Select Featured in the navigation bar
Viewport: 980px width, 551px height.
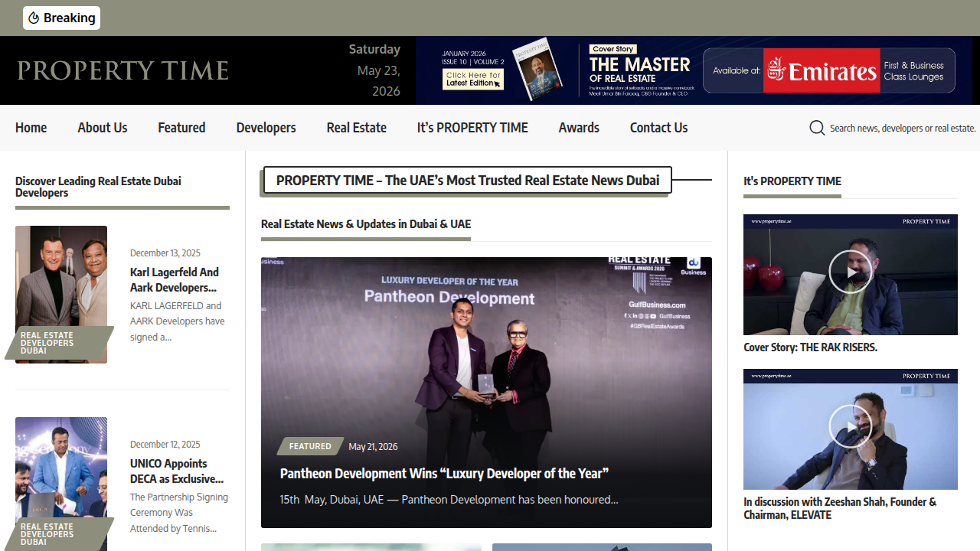(x=181, y=128)
